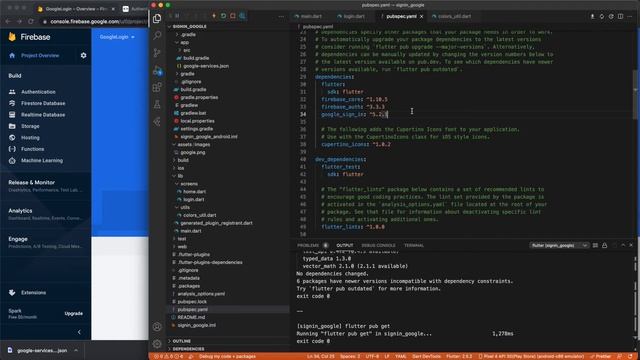Open Firebase project settings gear
The image size is (640, 360).
pos(83,55)
